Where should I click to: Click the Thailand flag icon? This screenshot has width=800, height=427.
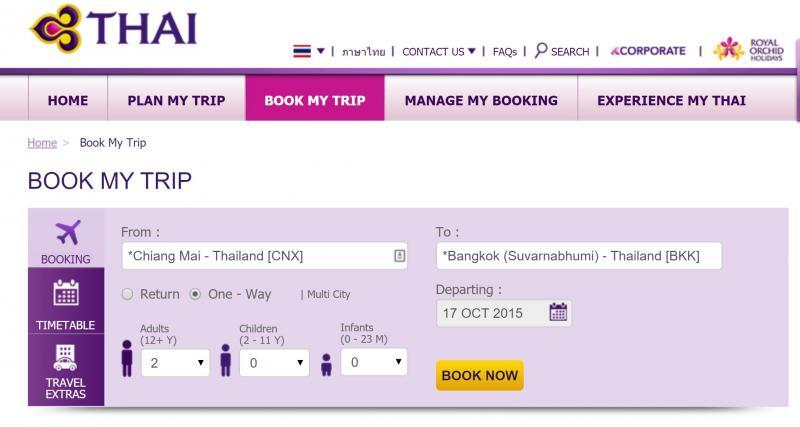point(302,51)
